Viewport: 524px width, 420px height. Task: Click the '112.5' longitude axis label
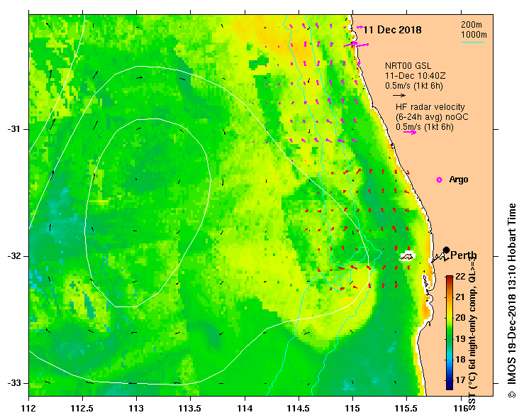click(x=82, y=409)
